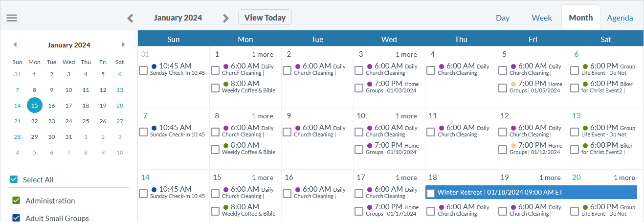This screenshot has width=644, height=222.
Task: Toggle the Select All checkbox
Action: pos(14,179)
